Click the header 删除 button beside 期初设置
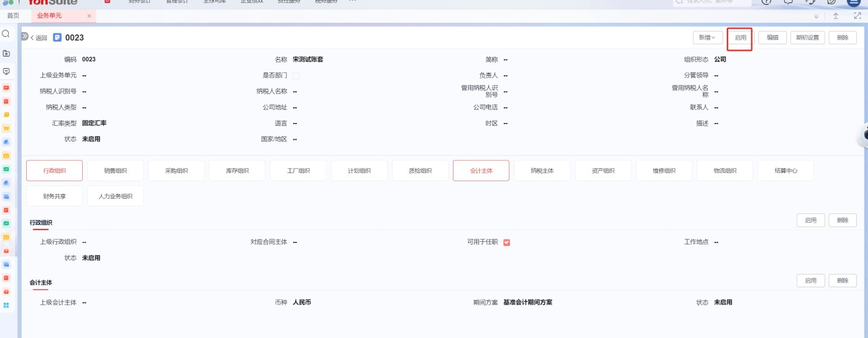Viewport: 868px width, 338px height. coord(842,37)
